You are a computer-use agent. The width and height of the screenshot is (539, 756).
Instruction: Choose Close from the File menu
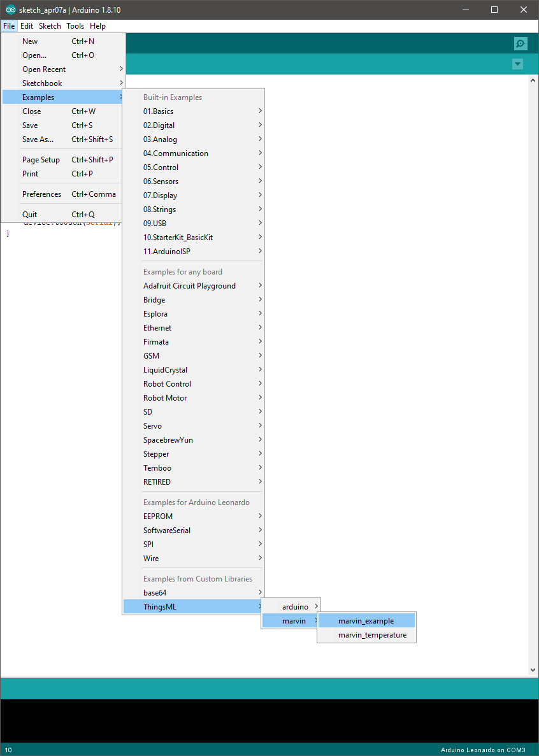pos(63,111)
